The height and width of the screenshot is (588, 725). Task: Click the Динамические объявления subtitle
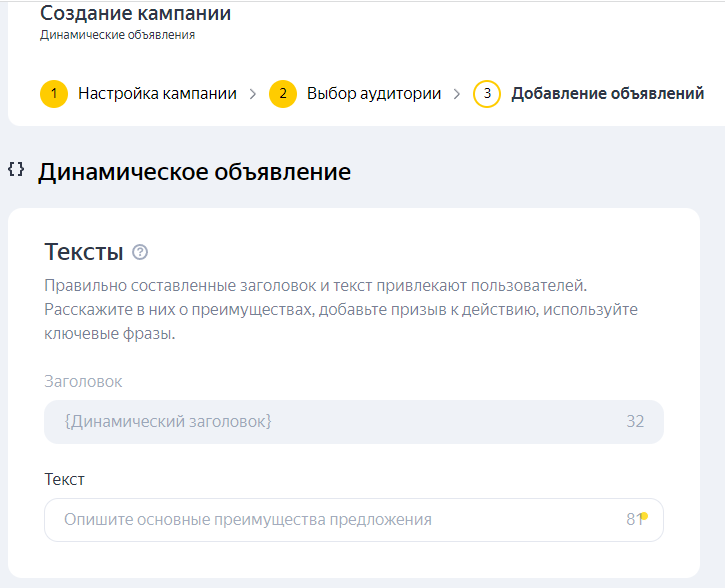pyautogui.click(x=117, y=35)
